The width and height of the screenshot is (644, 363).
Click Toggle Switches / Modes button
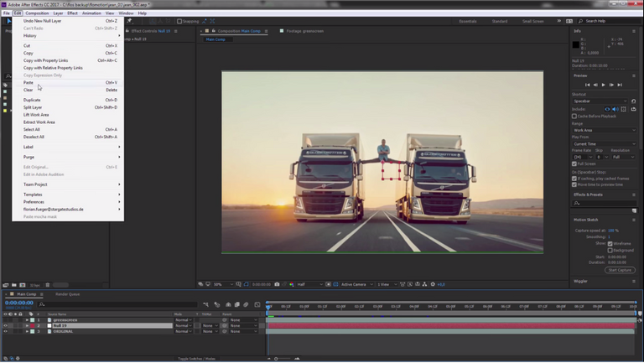point(196,359)
